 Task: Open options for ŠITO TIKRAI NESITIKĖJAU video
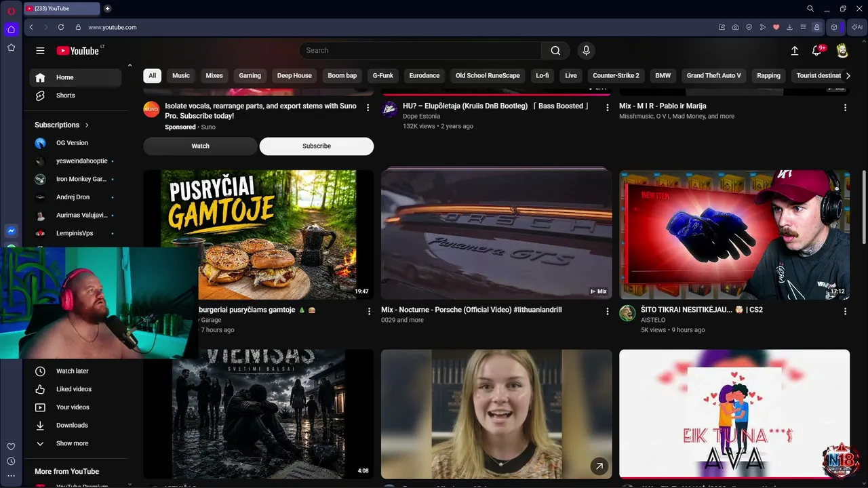click(x=845, y=311)
